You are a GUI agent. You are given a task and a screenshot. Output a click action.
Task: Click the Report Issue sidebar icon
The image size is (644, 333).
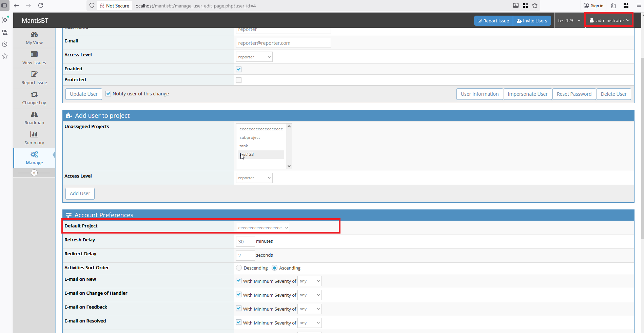click(x=34, y=74)
